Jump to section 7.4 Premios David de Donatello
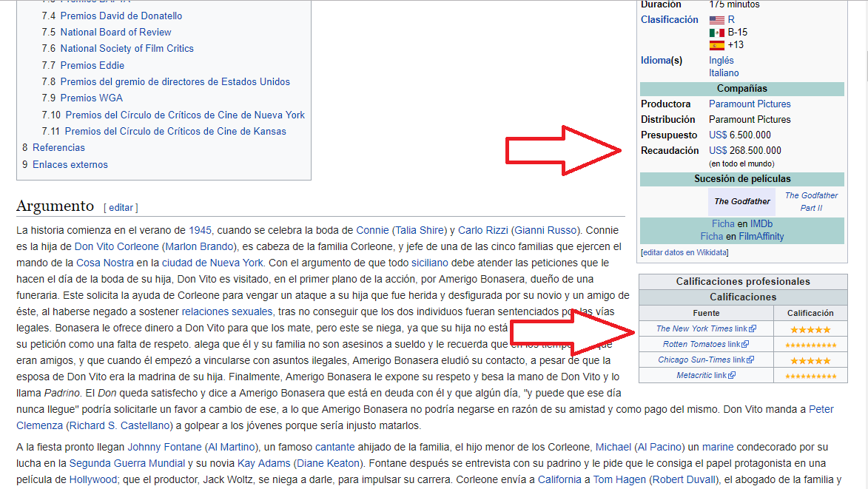Viewport: 868px width, 489px height. (112, 16)
